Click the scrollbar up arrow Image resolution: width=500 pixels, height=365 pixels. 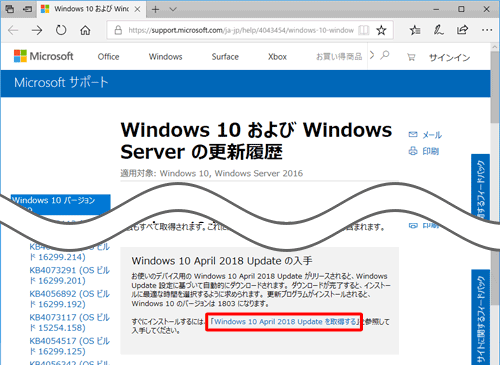point(495,47)
